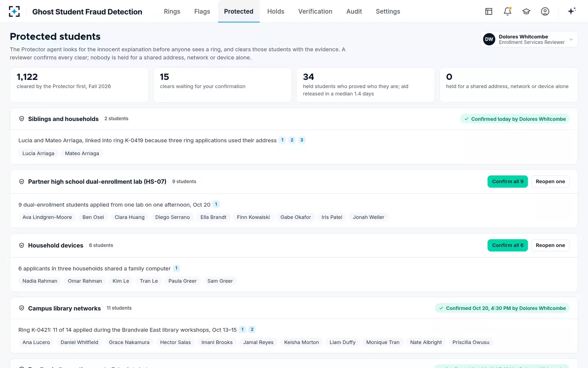Open the layout panel icon in the header

click(x=489, y=11)
